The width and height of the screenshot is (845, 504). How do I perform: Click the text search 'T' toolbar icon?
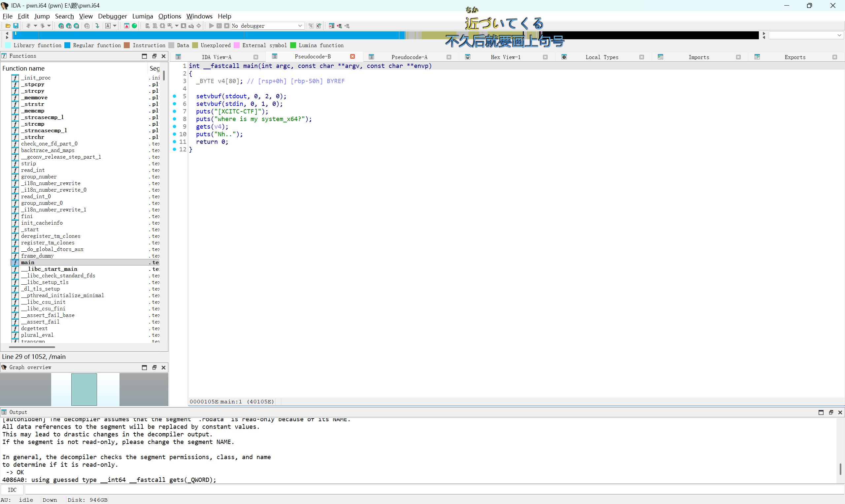pyautogui.click(x=69, y=26)
